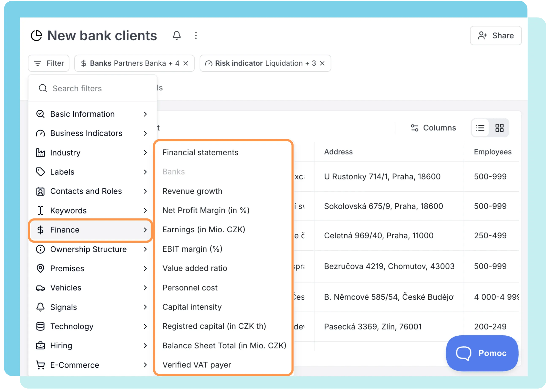Select Revenue growth from Finance submenu
The width and height of the screenshot is (549, 392).
[x=193, y=191]
